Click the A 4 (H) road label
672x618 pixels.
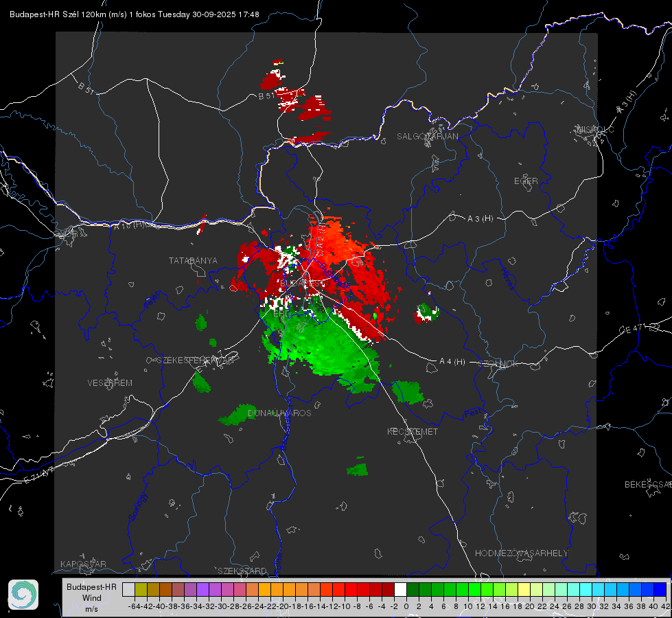coord(452,362)
